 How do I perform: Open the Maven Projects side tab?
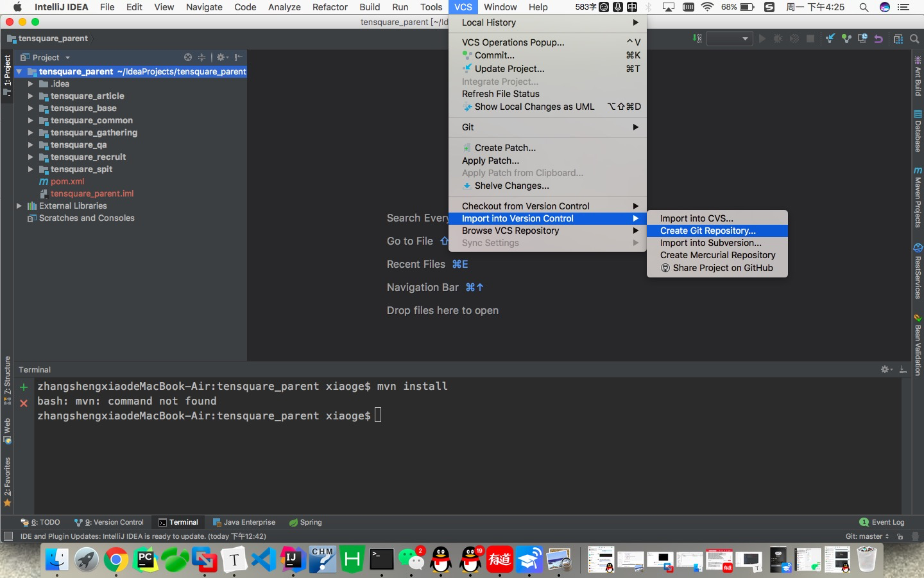(x=918, y=198)
